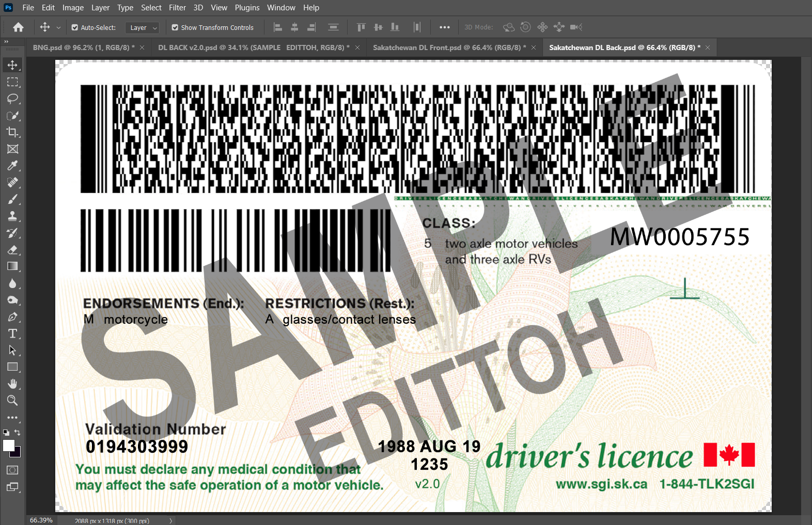Select the Move tool in the toolbar
Screen dimensions: 812x525
click(x=12, y=65)
